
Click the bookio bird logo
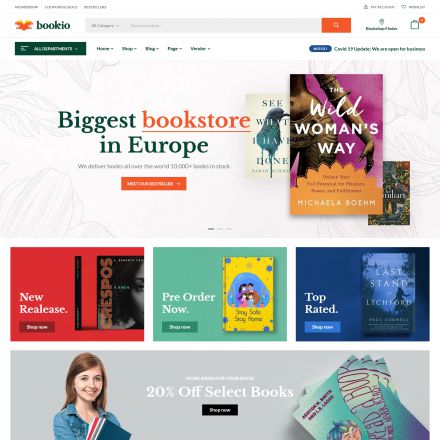pos(24,25)
